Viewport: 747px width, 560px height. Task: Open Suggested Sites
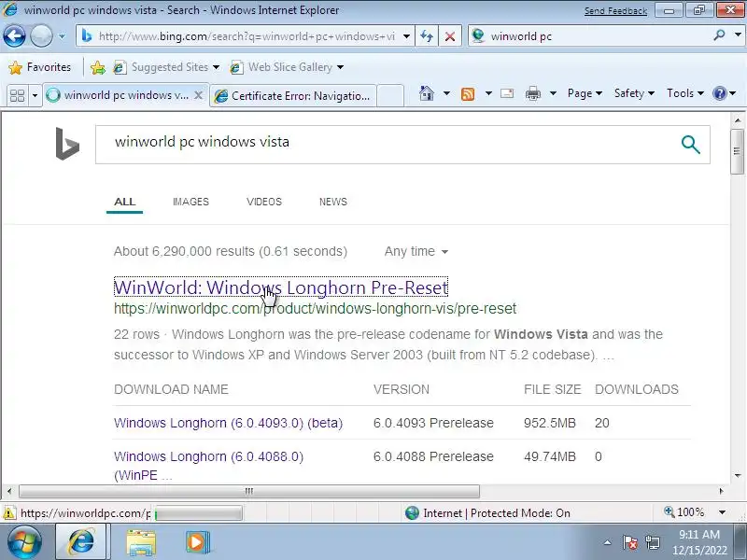(x=166, y=67)
